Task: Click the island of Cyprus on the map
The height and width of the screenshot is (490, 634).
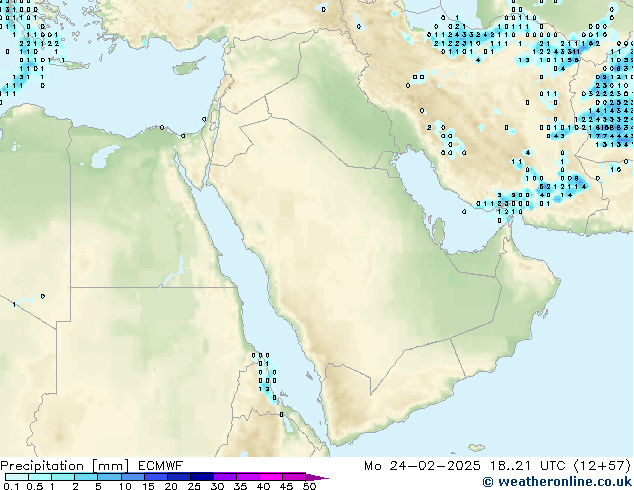Action: [x=188, y=68]
